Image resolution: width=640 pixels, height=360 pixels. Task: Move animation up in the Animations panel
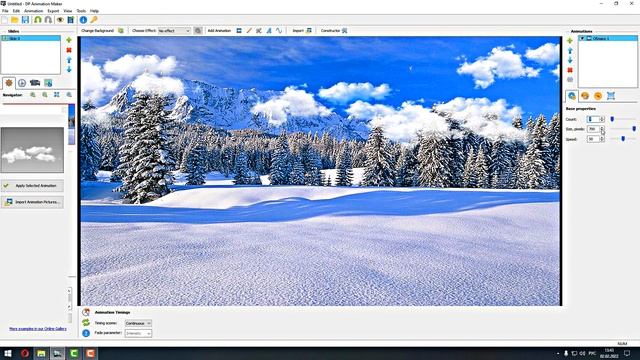point(570,51)
